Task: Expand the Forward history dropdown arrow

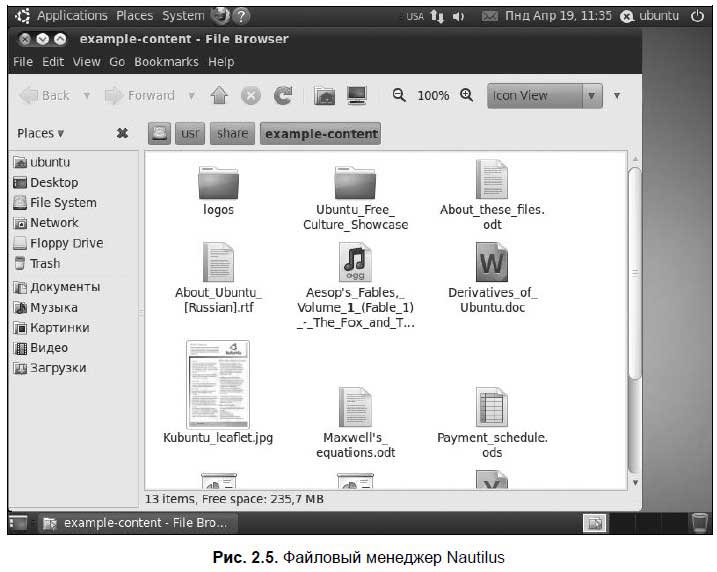Action: coord(192,96)
